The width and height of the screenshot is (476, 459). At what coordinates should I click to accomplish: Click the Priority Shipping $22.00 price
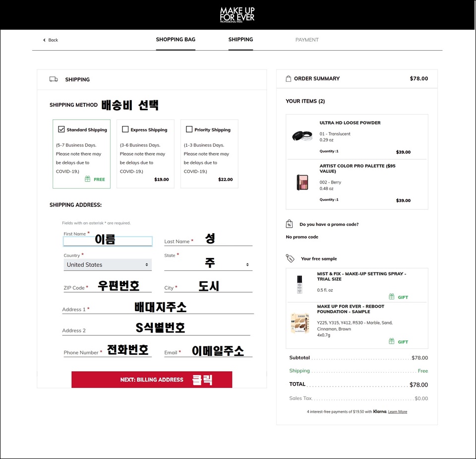pos(225,179)
